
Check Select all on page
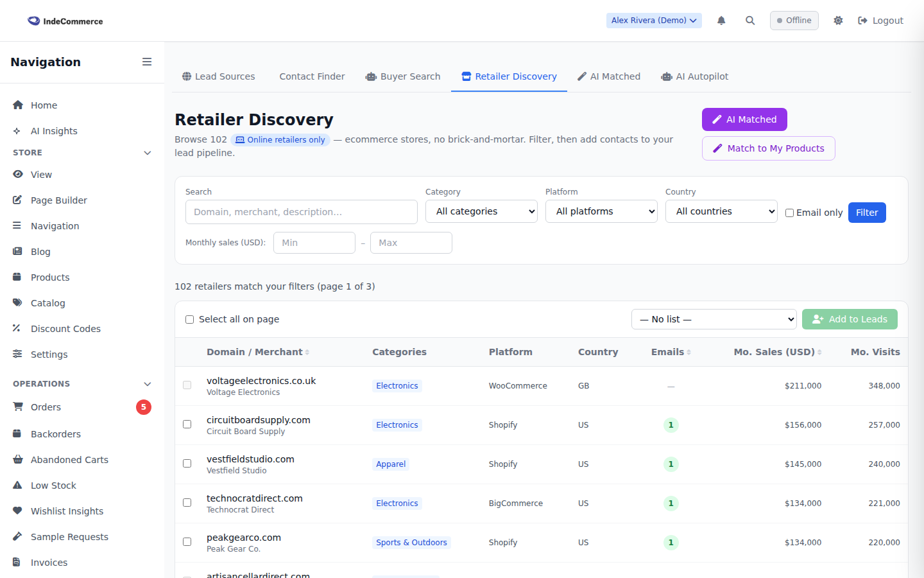(189, 319)
